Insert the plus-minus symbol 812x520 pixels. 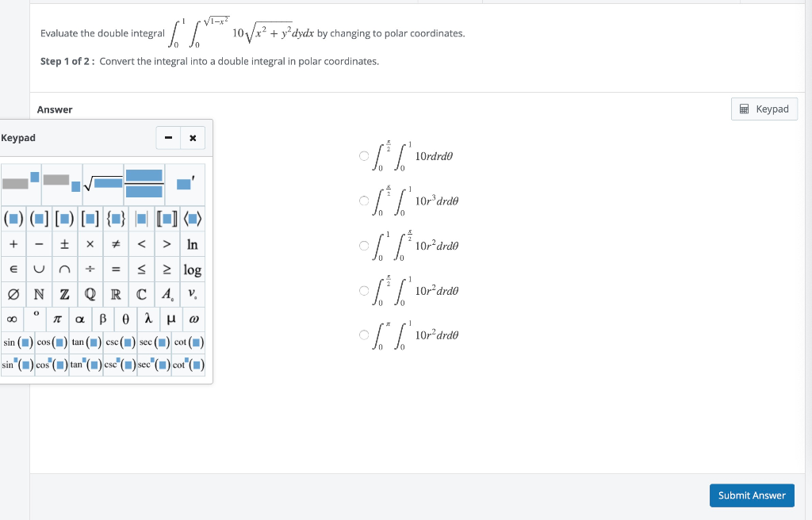[63, 244]
